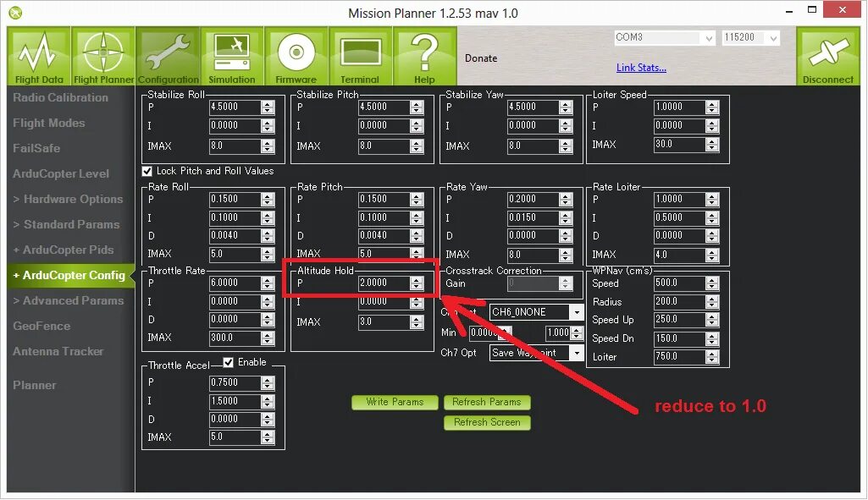The width and height of the screenshot is (868, 500).
Task: Click the Rate Roll D value field
Action: (x=235, y=236)
